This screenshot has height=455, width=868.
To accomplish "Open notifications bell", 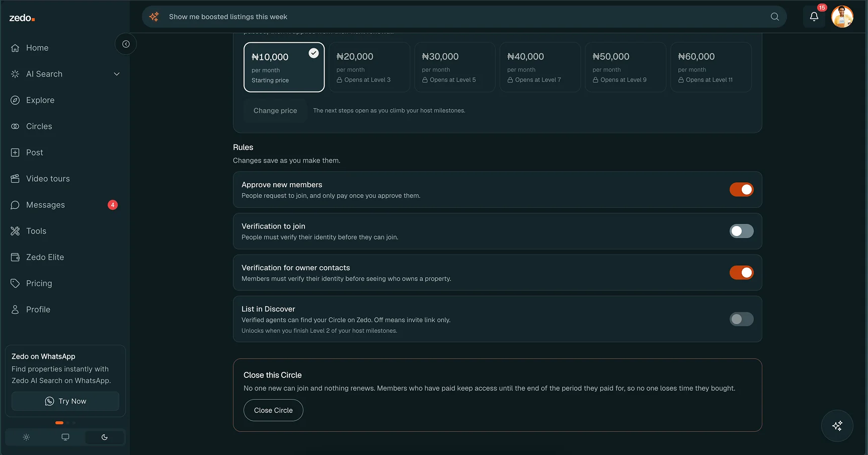I will coord(814,17).
